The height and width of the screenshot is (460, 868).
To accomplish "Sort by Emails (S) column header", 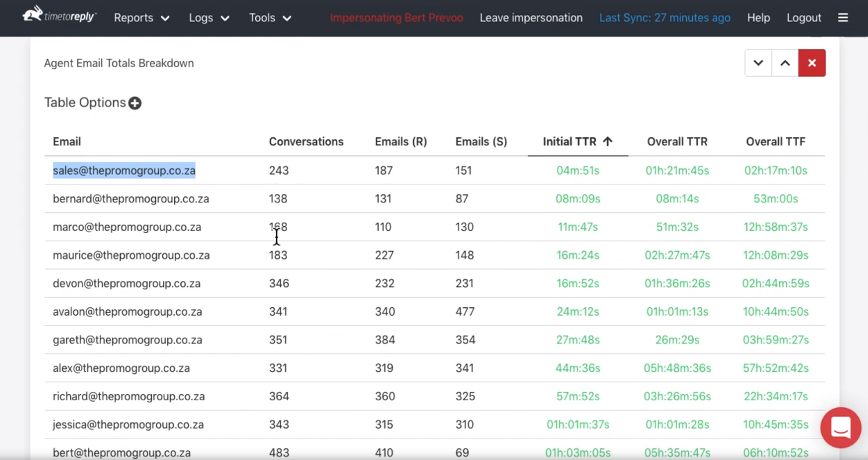I will 481,142.
